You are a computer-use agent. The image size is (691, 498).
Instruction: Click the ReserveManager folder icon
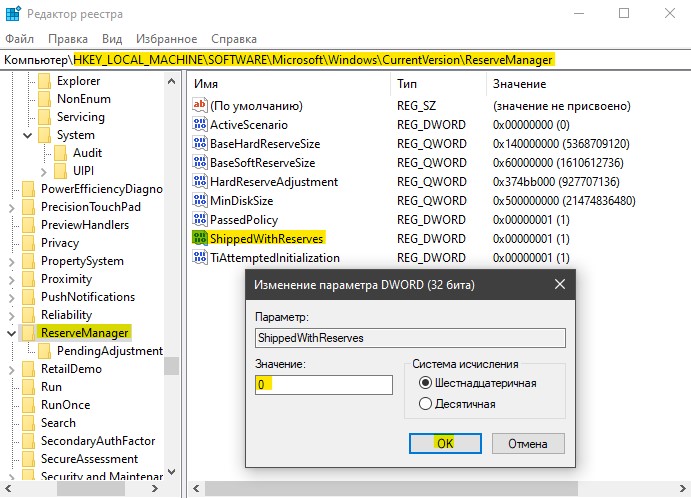29,333
